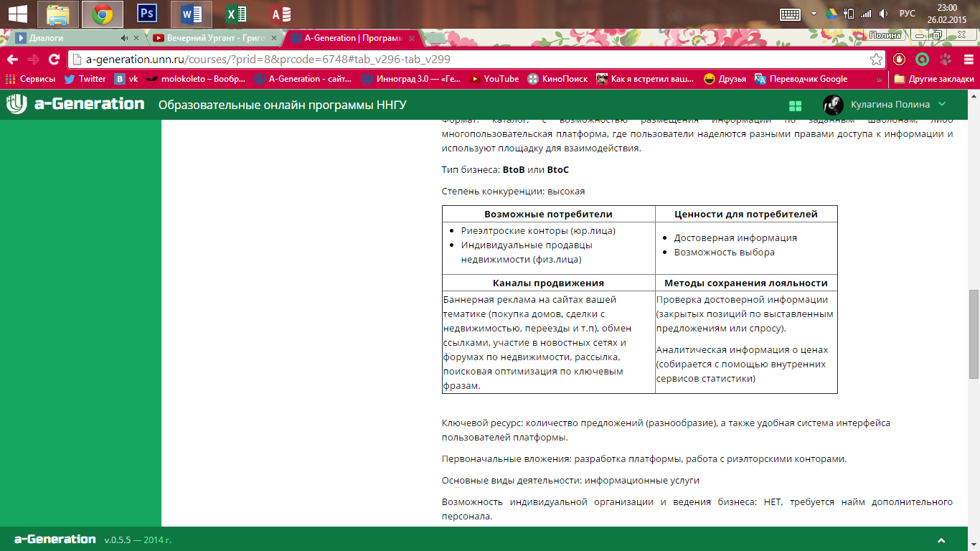Click the Методы сохранения лояльности header
Image resolution: width=980 pixels, height=551 pixels.
click(746, 283)
